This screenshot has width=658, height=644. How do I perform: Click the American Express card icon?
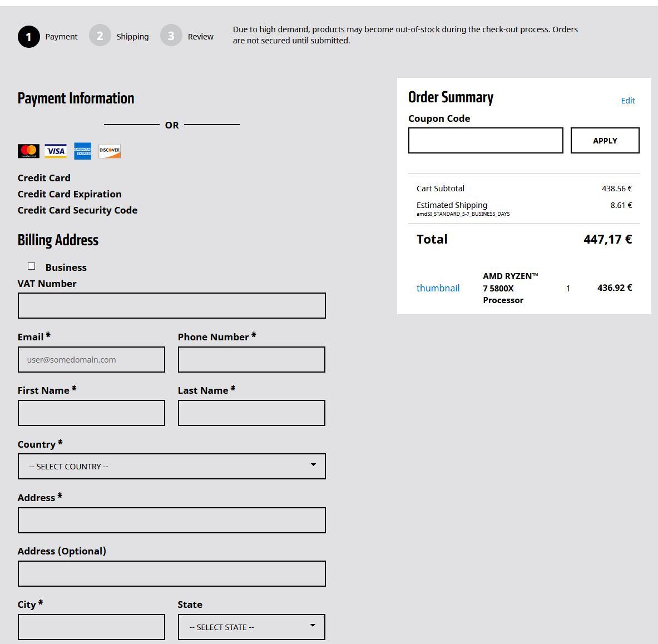click(82, 151)
